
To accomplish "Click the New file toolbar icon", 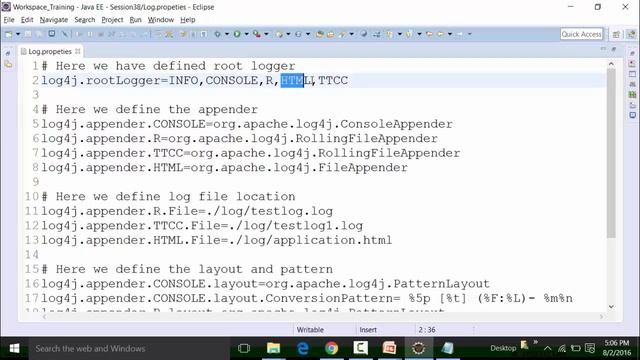I will point(9,34).
